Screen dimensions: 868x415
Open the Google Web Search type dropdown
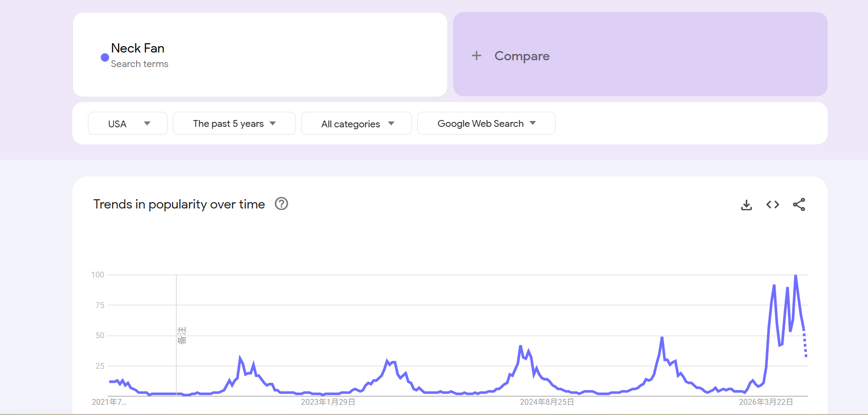click(x=486, y=123)
